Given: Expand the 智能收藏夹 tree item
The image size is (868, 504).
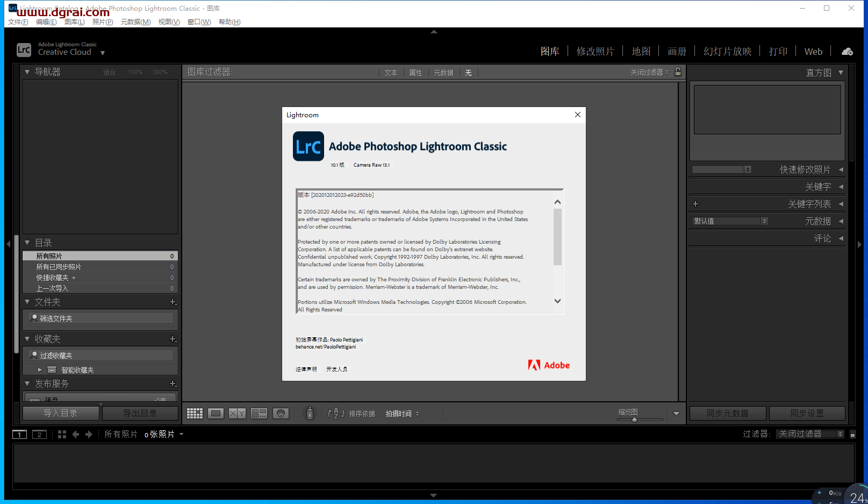Looking at the screenshot, I should [x=39, y=370].
